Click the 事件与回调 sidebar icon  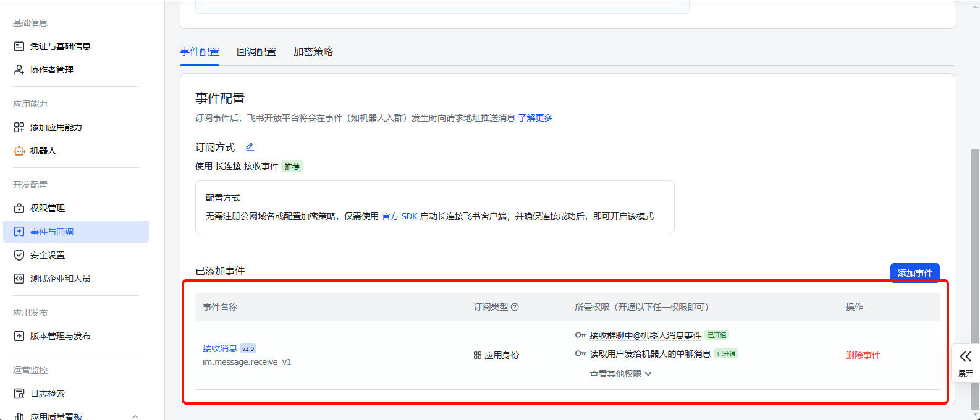(x=19, y=232)
